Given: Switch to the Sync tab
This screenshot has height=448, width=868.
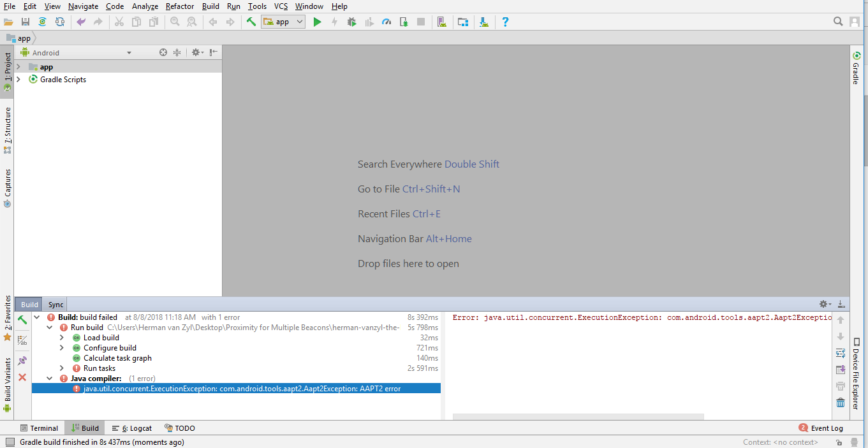Looking at the screenshot, I should (x=55, y=305).
